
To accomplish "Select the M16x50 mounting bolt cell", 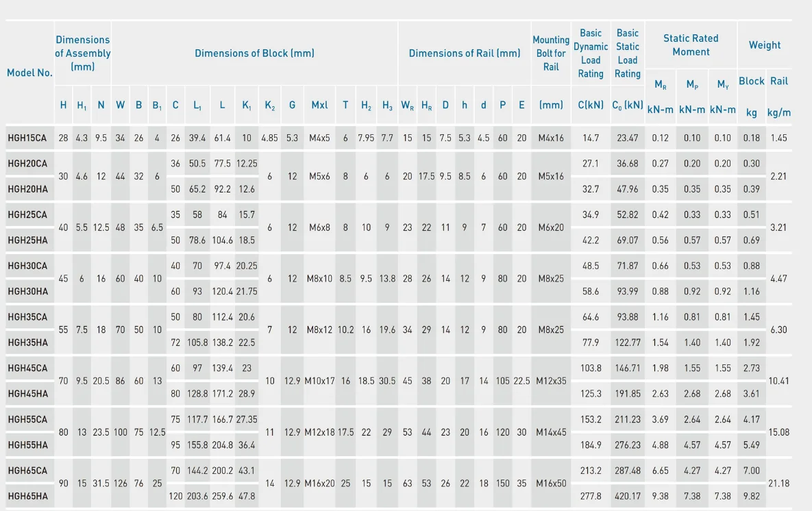I will [551, 483].
